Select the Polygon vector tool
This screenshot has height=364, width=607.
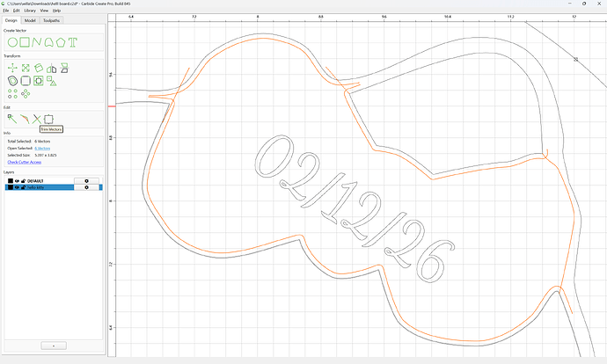61,42
